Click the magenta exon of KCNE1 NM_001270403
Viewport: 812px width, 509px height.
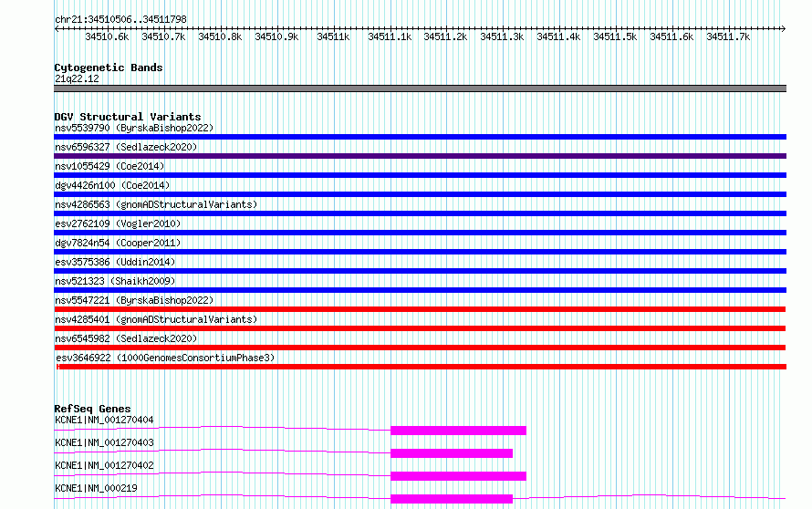(x=452, y=453)
